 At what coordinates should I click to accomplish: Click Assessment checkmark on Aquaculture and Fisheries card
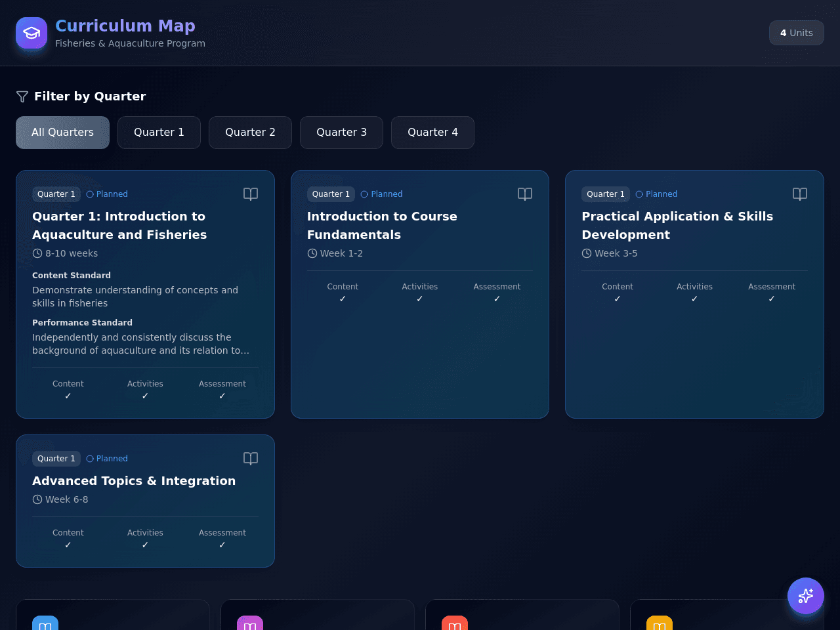pyautogui.click(x=222, y=396)
